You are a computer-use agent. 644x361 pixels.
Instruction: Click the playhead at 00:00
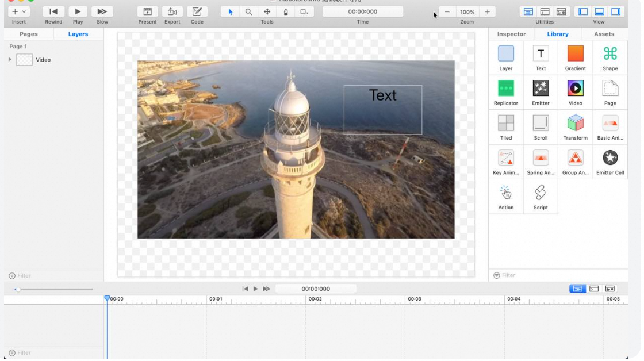107,298
